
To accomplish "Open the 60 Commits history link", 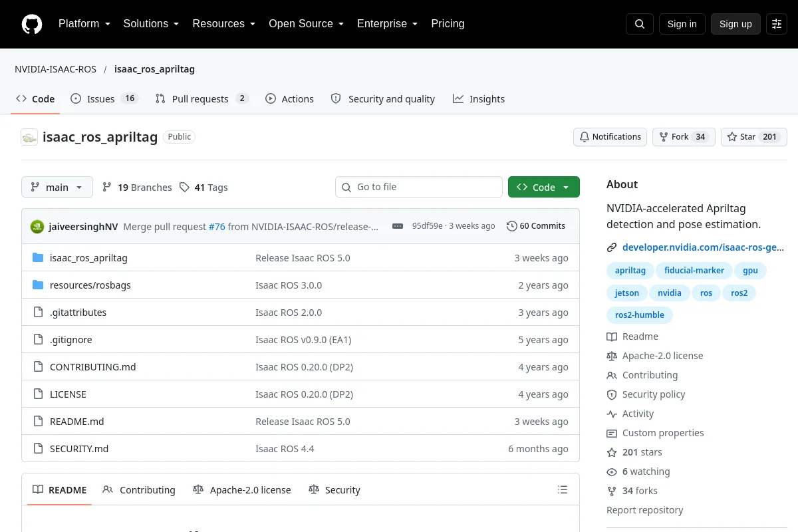I will point(536,226).
